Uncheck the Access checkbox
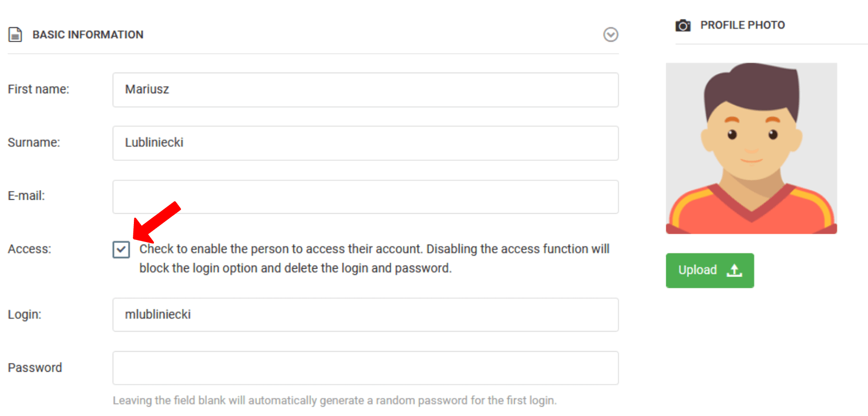The image size is (868, 416). [121, 250]
